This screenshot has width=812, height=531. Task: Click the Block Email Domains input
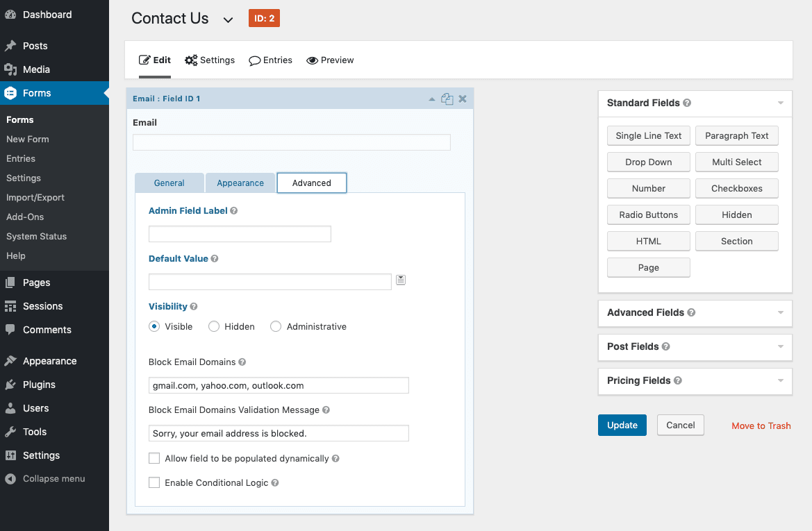coord(279,385)
